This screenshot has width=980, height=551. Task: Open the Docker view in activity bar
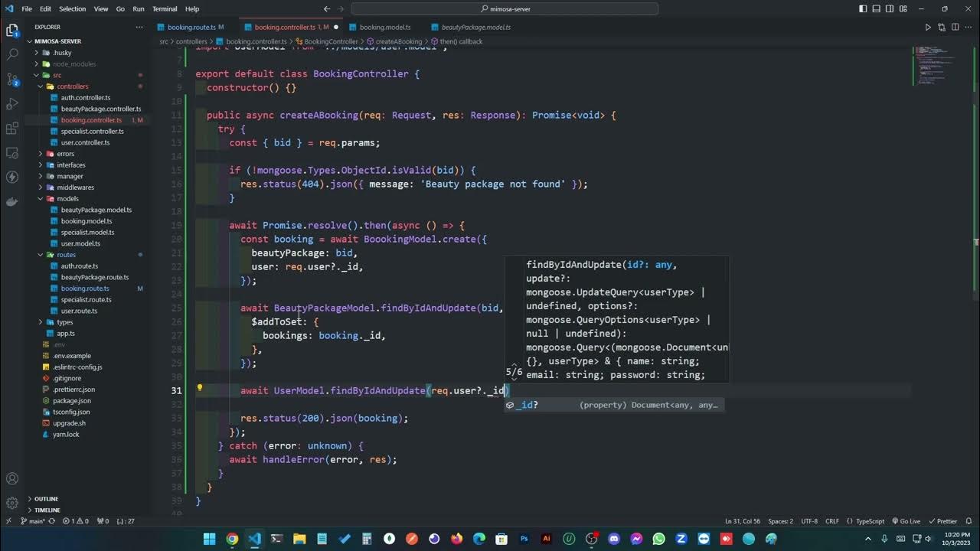(12, 201)
